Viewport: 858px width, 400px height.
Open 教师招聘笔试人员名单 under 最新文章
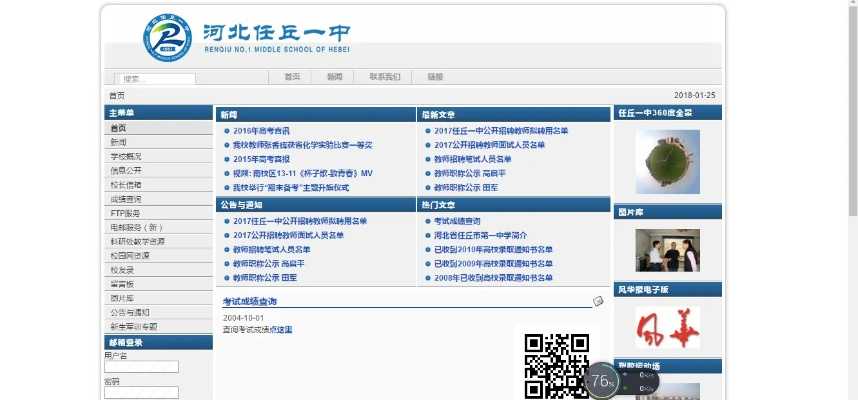coord(473,159)
